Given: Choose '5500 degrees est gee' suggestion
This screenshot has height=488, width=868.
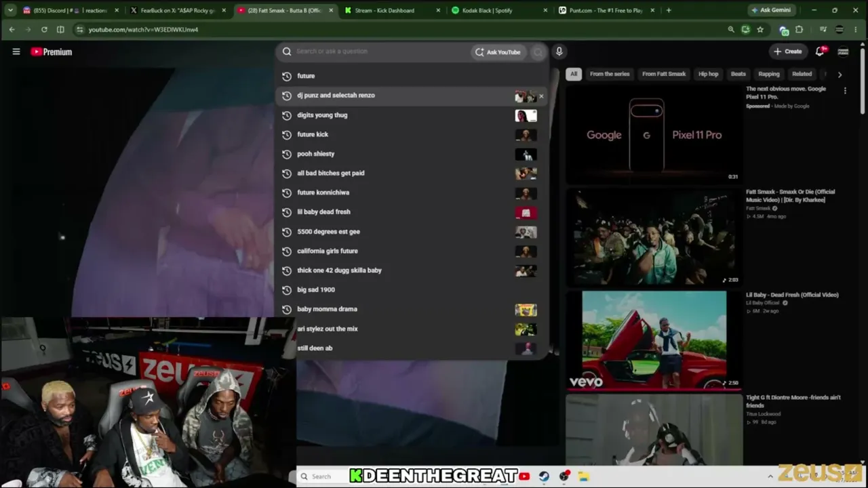Looking at the screenshot, I should tap(412, 232).
